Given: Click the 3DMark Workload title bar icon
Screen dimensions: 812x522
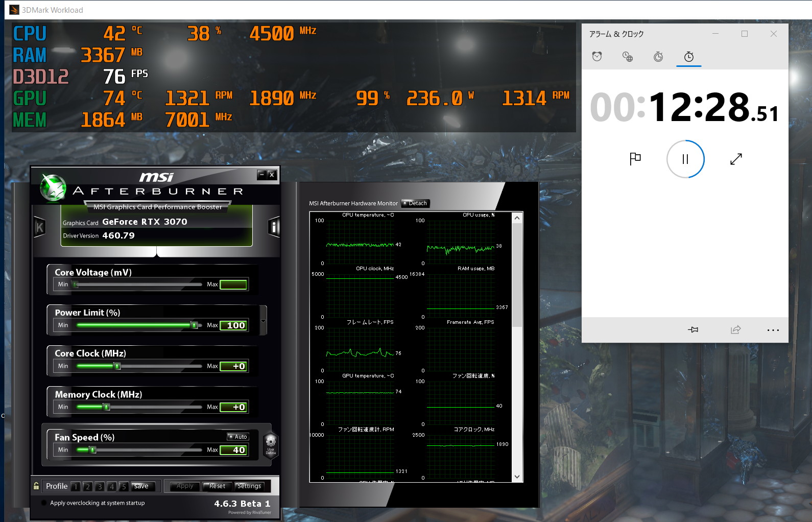Looking at the screenshot, I should 14,10.
